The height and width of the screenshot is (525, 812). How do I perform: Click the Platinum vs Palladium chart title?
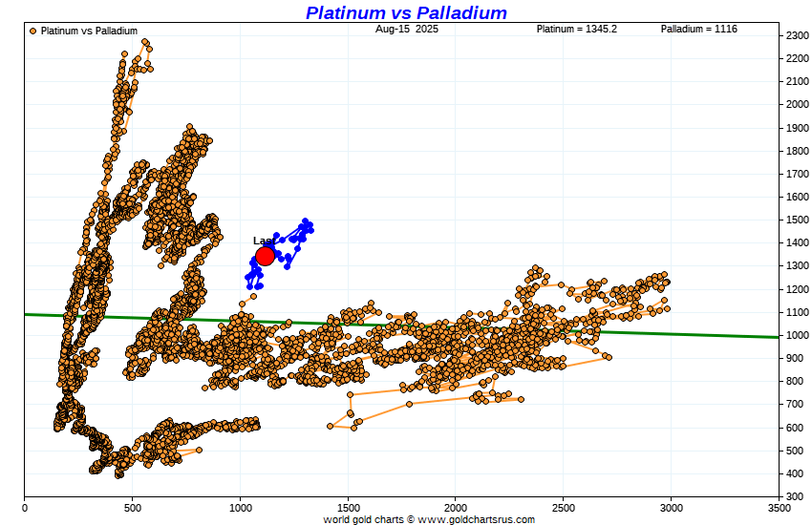tap(406, 12)
